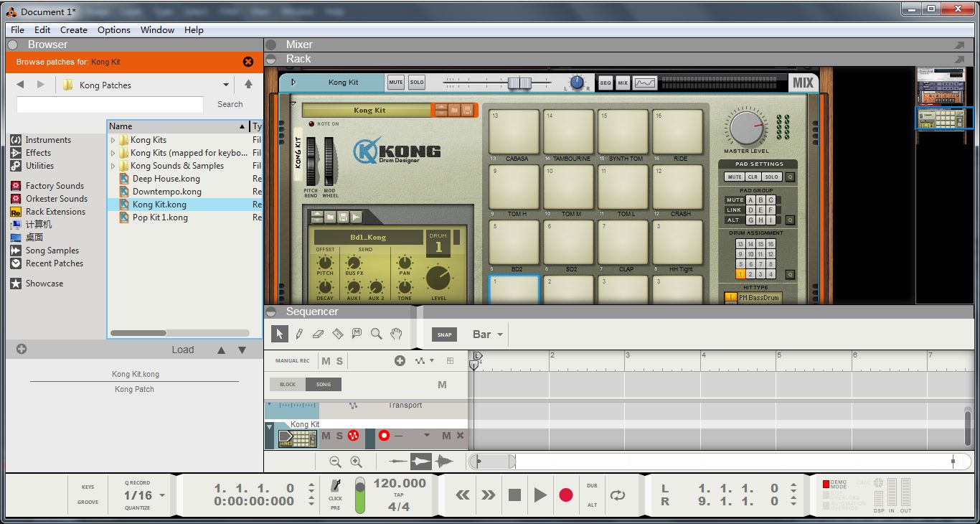Open the File menu
Screen dimensions: 980x524
[x=18, y=29]
